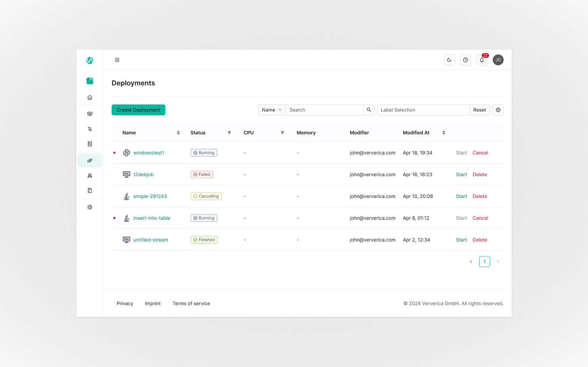Open the SQL editor sidebar icon
This screenshot has width=588, height=367.
pos(90,114)
